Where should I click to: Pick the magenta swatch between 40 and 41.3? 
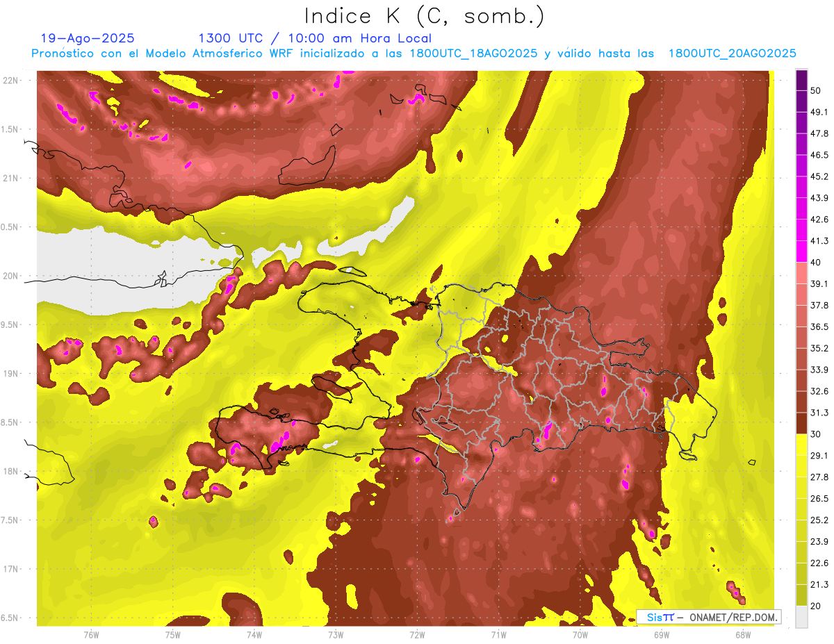pyautogui.click(x=801, y=251)
